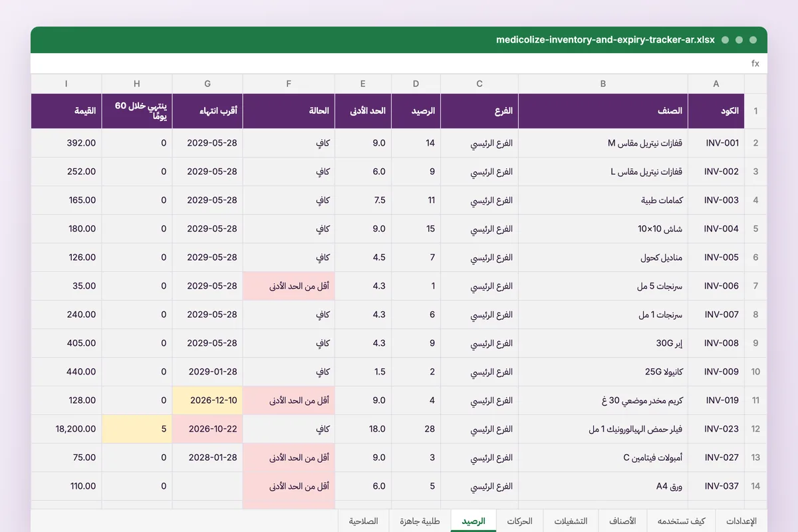
Task: Click the سرنجات 5 مل item cell
Action: (603, 286)
